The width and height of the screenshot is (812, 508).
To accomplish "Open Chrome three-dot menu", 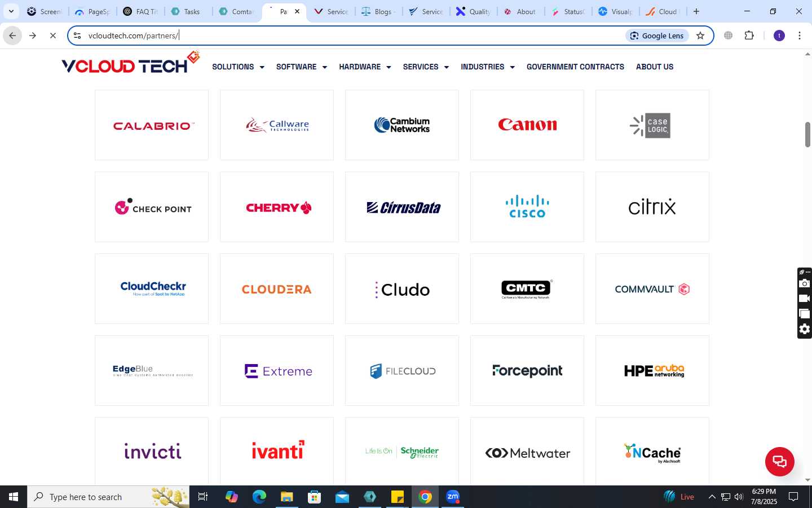I will click(x=800, y=36).
